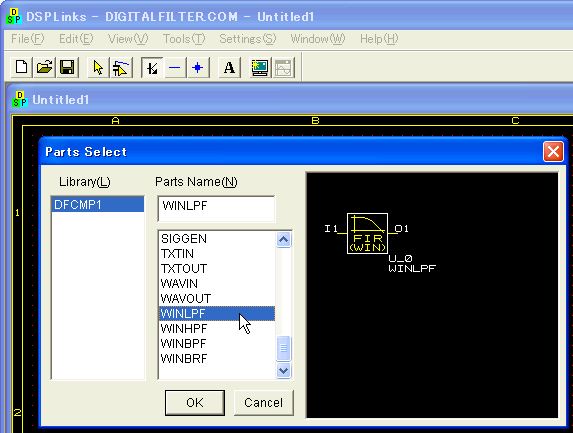Click the Parts Name input field
Screen dimensions: 573x433
click(216, 209)
